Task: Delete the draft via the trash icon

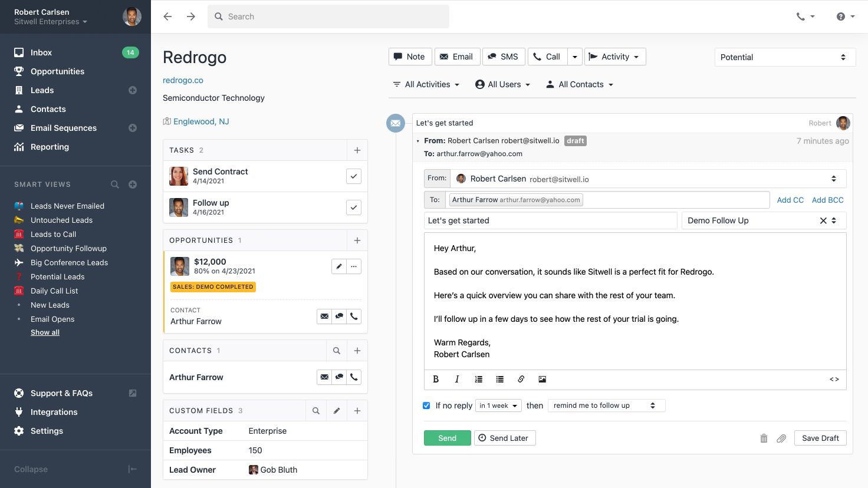Action: click(764, 438)
